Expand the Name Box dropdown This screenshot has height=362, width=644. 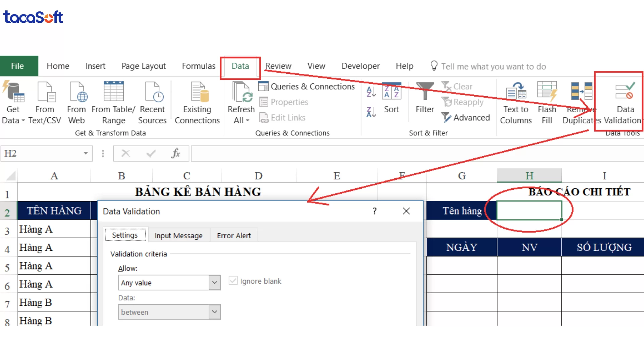pos(86,153)
